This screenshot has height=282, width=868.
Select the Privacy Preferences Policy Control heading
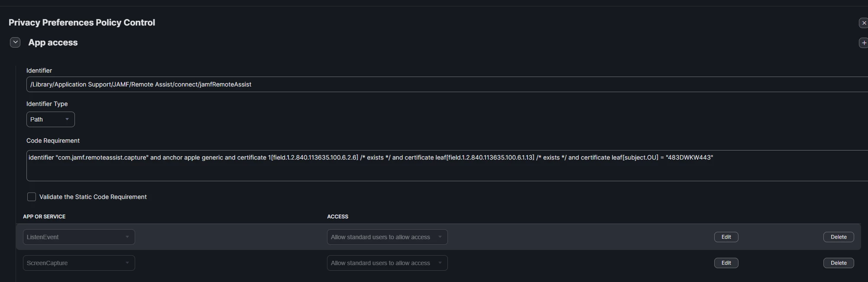(x=82, y=22)
